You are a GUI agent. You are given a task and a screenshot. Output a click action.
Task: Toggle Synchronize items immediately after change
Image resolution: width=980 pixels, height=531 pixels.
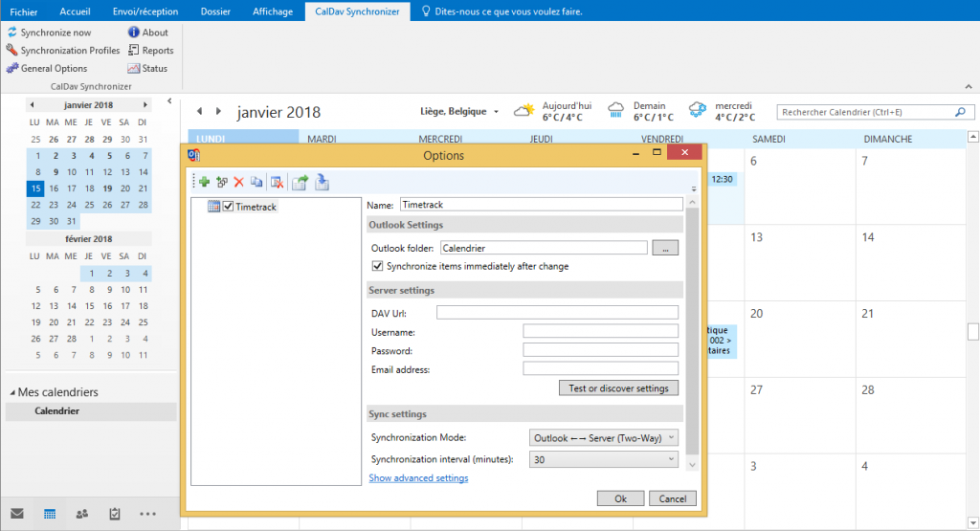tap(377, 266)
